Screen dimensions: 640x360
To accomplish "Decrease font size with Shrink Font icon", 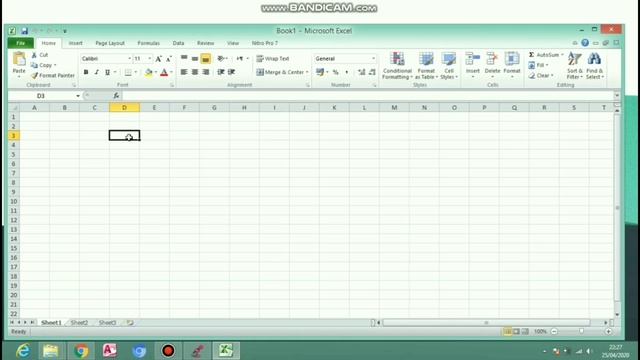I will click(169, 59).
